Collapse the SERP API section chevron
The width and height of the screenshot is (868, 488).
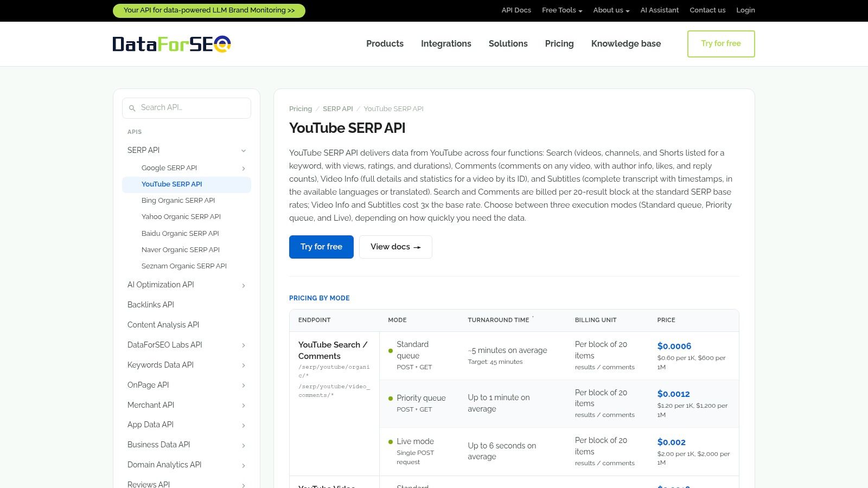pyautogui.click(x=244, y=151)
